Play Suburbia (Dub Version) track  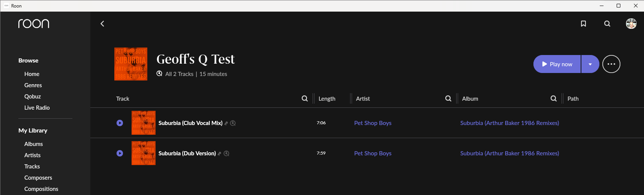(x=120, y=153)
